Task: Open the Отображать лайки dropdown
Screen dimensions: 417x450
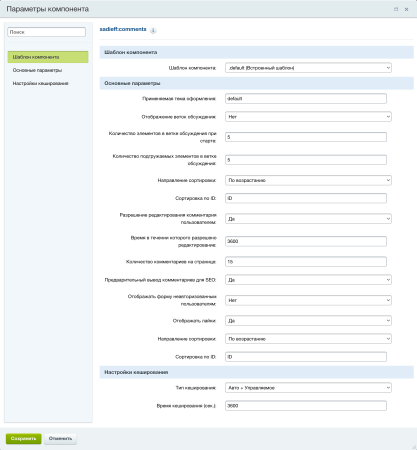Action: point(308,321)
